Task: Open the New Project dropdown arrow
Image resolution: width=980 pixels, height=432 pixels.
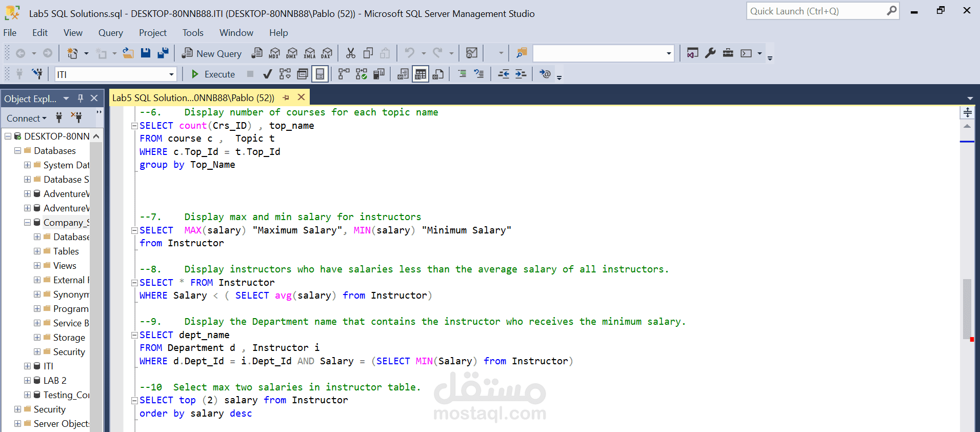Action: pyautogui.click(x=86, y=53)
